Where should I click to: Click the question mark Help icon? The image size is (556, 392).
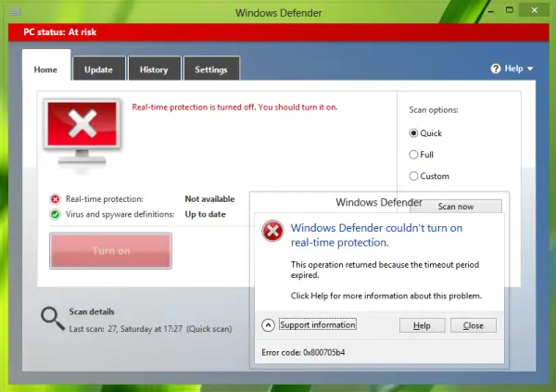click(x=496, y=69)
